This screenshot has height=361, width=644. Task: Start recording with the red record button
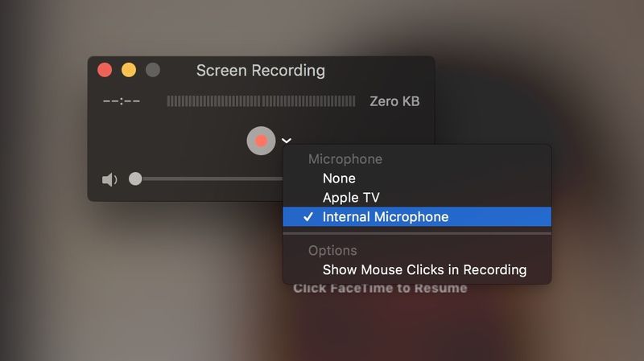point(261,141)
